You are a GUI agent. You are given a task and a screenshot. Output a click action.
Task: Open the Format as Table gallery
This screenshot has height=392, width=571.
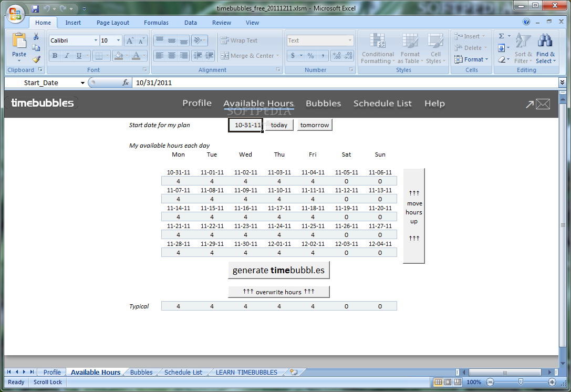click(x=410, y=48)
